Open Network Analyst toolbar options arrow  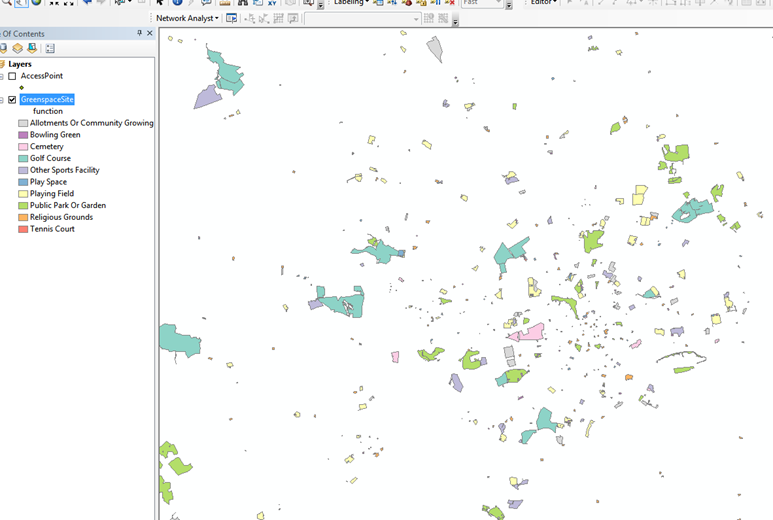tap(455, 21)
